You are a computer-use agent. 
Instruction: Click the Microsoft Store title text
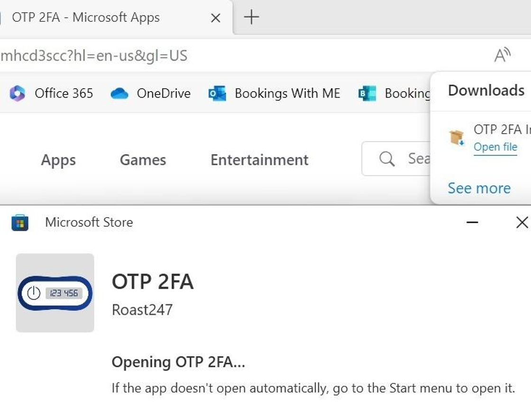point(89,222)
